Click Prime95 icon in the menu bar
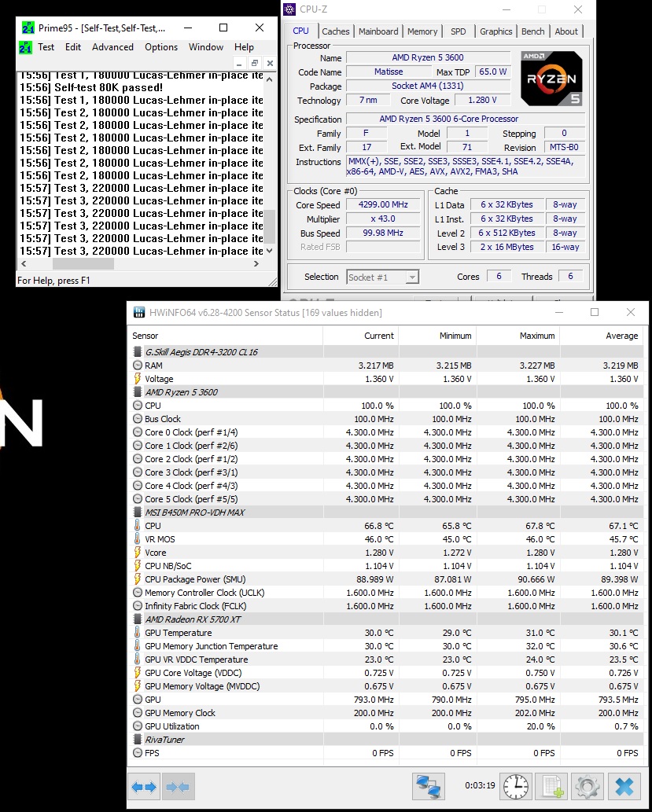 [x=25, y=47]
